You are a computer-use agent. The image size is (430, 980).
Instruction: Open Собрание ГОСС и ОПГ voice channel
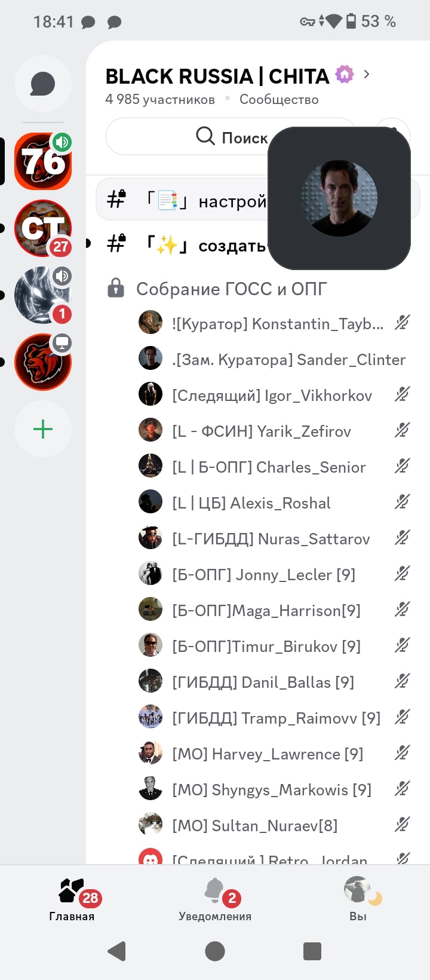pos(231,289)
